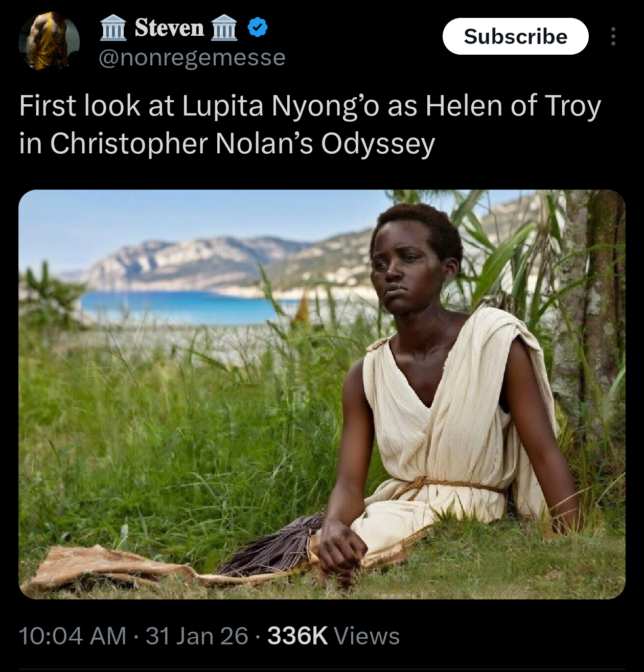Click the tweet's first line starting with First look
644x672 pixels.
pyautogui.click(x=310, y=106)
